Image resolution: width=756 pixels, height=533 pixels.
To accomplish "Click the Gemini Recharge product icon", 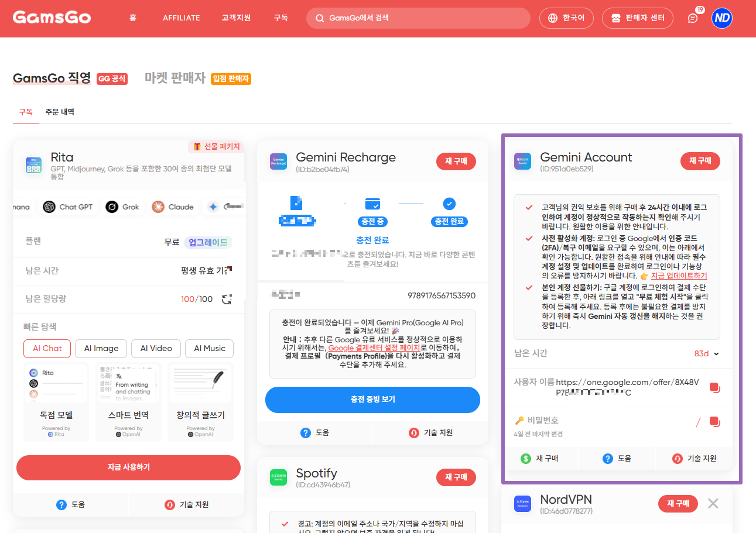I will pos(278,161).
